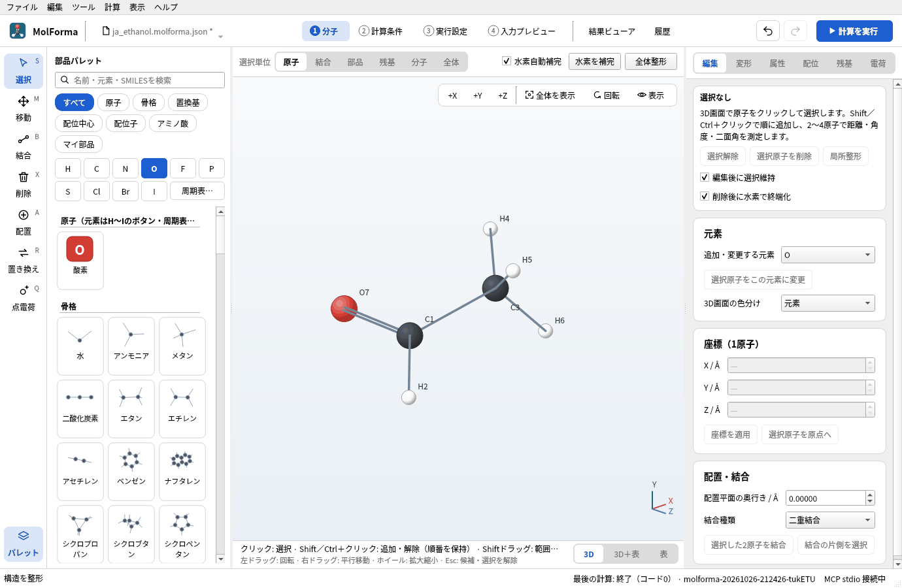The image size is (902, 588).
Task: Click the MolForma app logo
Action: pos(18,31)
